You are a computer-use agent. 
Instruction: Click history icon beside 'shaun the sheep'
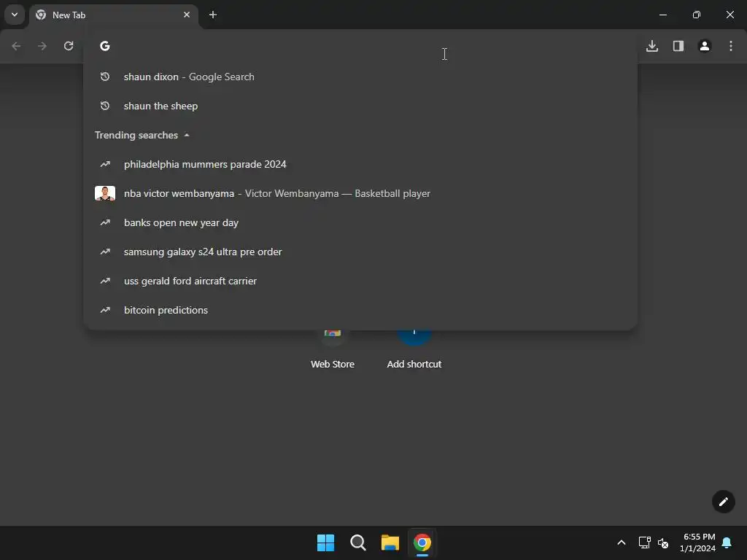click(x=105, y=106)
